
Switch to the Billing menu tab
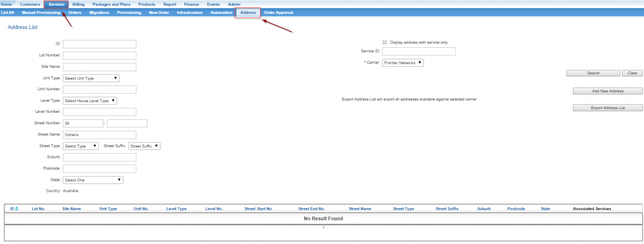tap(78, 4)
